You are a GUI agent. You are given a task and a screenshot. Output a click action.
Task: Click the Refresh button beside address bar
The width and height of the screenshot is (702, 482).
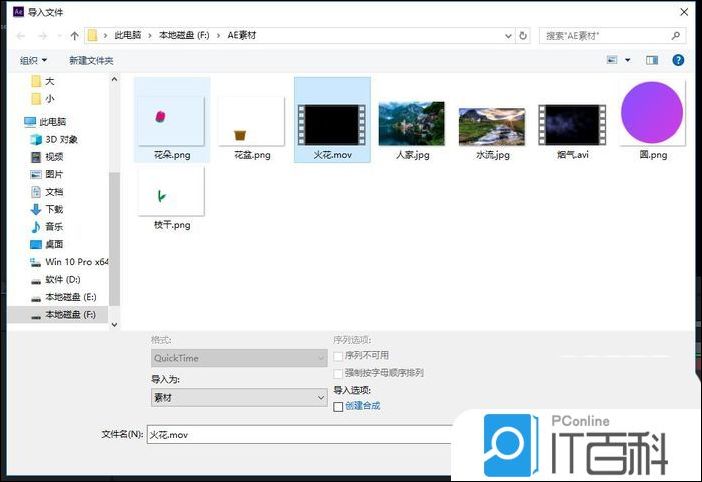tap(523, 36)
